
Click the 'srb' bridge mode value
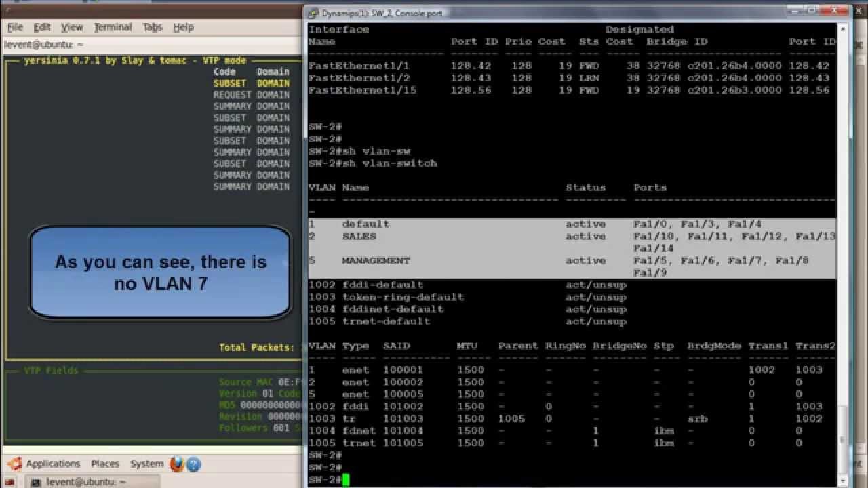click(x=697, y=419)
